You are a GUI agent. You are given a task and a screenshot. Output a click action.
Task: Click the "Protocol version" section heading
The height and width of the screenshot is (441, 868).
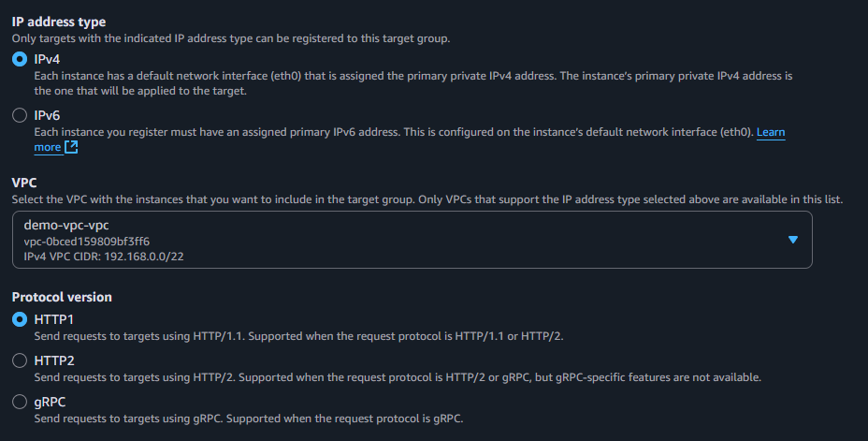tap(62, 297)
